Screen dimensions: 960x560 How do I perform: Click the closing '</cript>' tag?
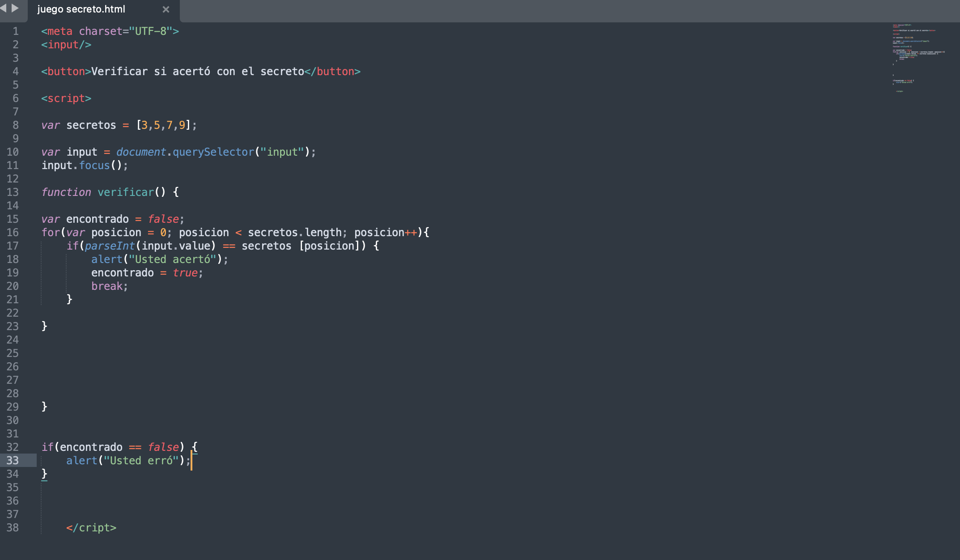pos(91,528)
